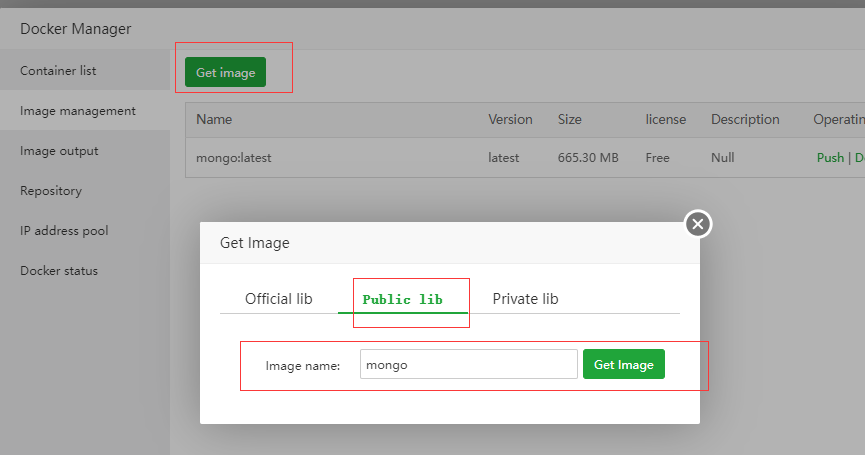Viewport: 865px width, 455px height.
Task: Click the Version column header
Action: [510, 119]
